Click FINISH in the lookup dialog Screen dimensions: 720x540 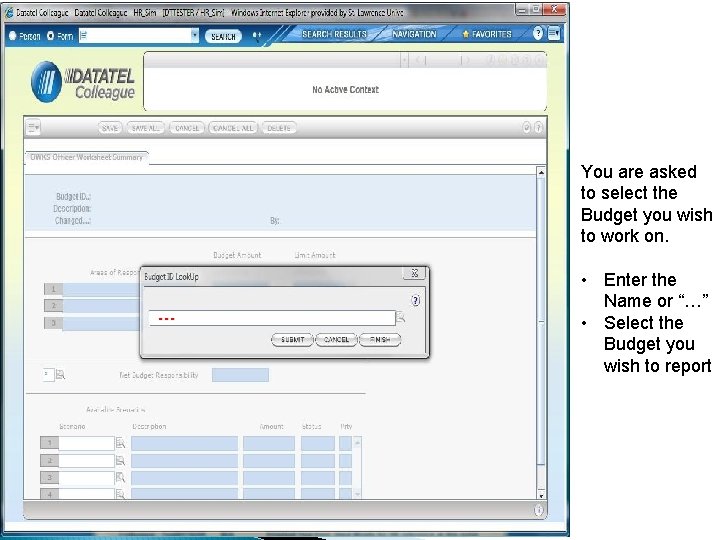(380, 340)
